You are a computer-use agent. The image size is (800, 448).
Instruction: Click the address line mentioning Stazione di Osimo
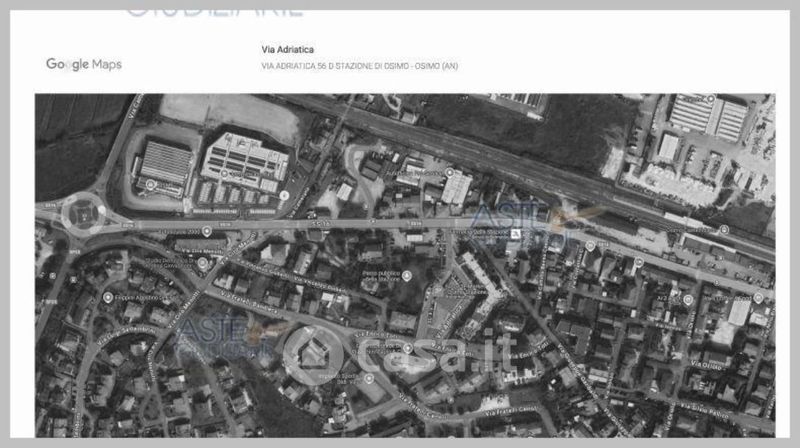pyautogui.click(x=360, y=66)
